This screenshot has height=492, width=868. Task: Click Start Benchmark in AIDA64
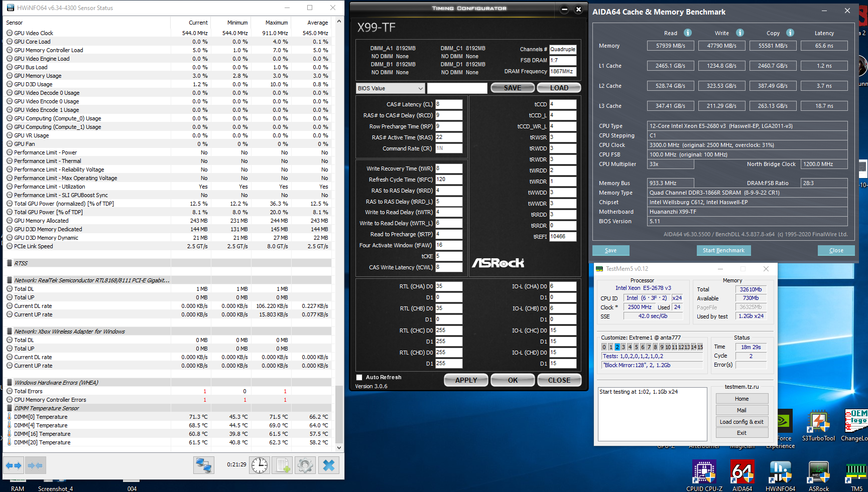click(x=723, y=250)
